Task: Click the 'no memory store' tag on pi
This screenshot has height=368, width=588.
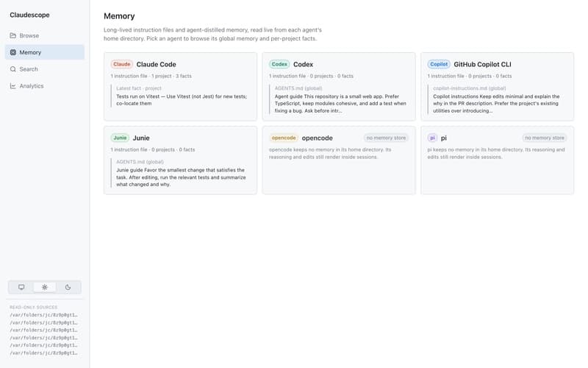Action: click(x=545, y=138)
